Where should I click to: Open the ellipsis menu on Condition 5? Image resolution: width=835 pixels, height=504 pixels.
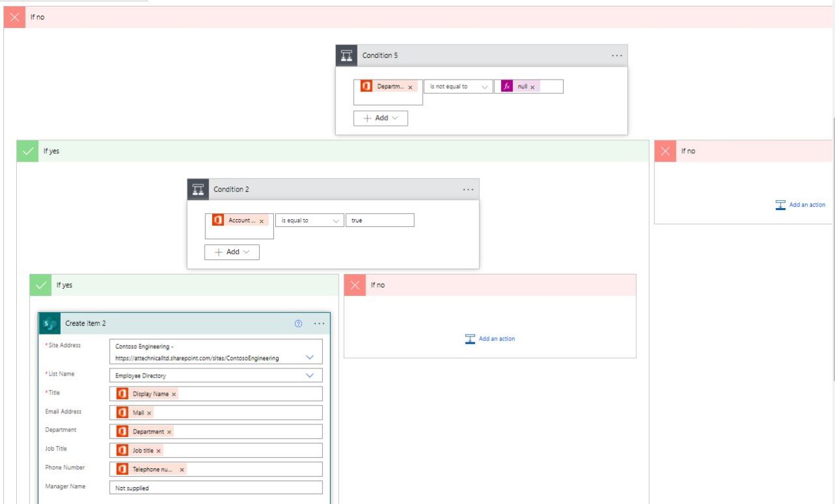616,55
